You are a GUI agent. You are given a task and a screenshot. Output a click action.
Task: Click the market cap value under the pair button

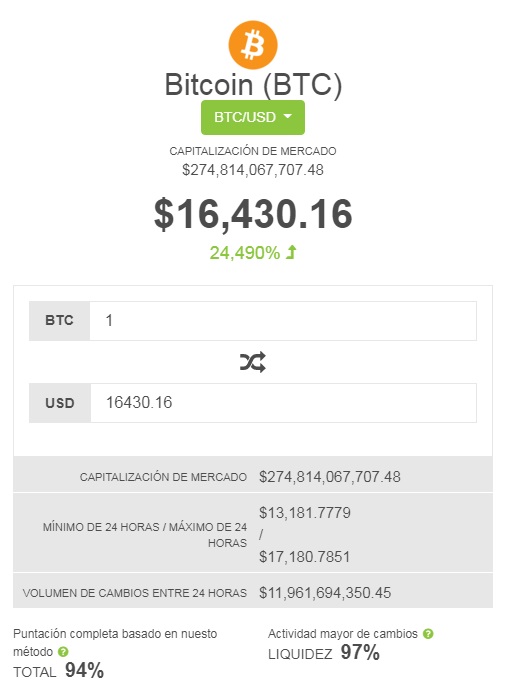click(x=253, y=170)
